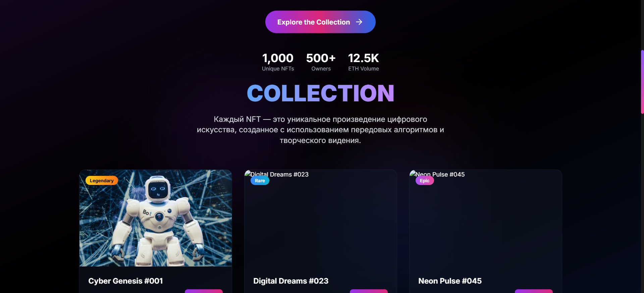The width and height of the screenshot is (644, 293).
Task: Click the 12.5K ETH Volume stat
Action: tap(364, 62)
